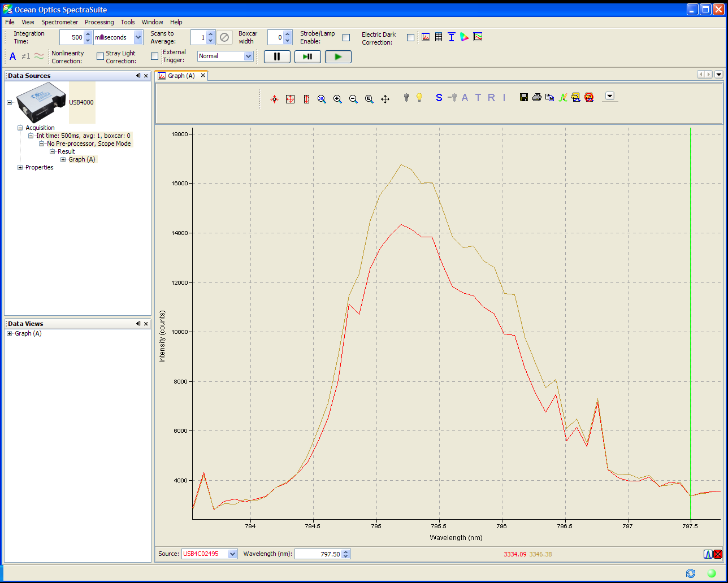
Task: Click the green play acquisition button
Action: [x=338, y=56]
